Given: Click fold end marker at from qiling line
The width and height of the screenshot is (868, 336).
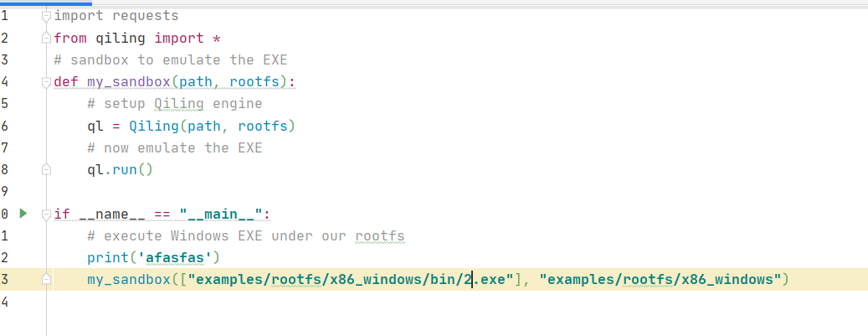Looking at the screenshot, I should tap(46, 39).
